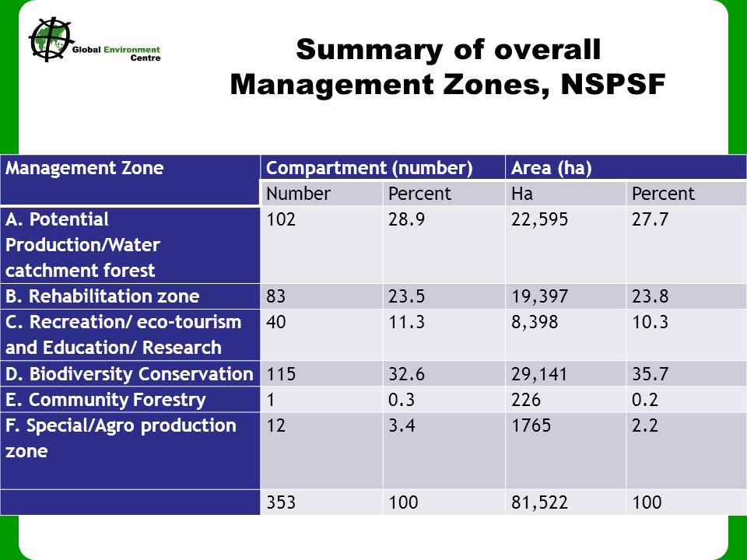Click the Global Environment Centre globe logo

pyautogui.click(x=51, y=40)
